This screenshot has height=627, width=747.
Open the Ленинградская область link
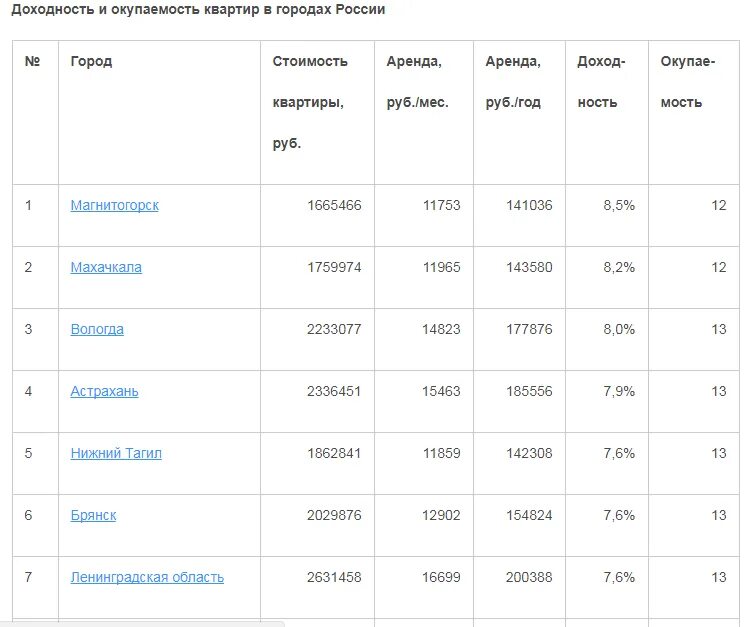click(147, 577)
